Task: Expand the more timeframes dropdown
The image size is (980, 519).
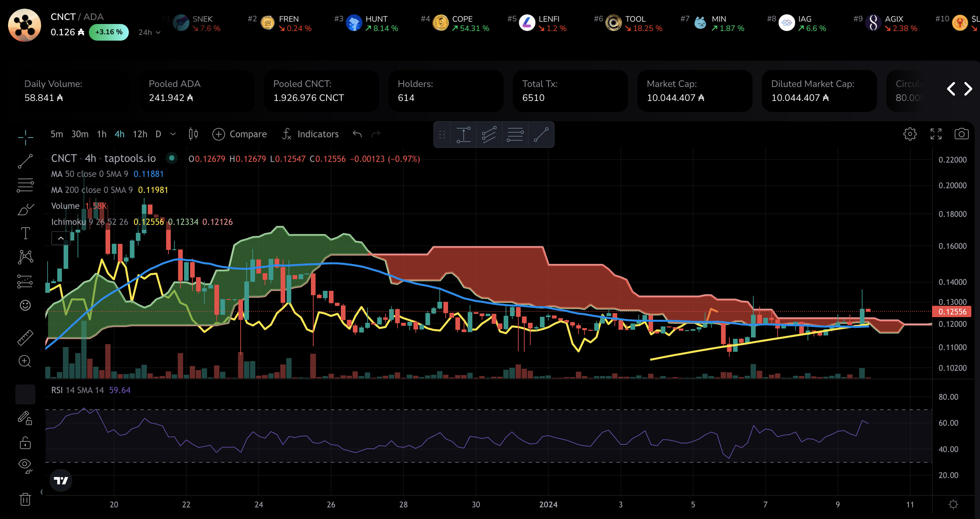Action: click(x=173, y=134)
